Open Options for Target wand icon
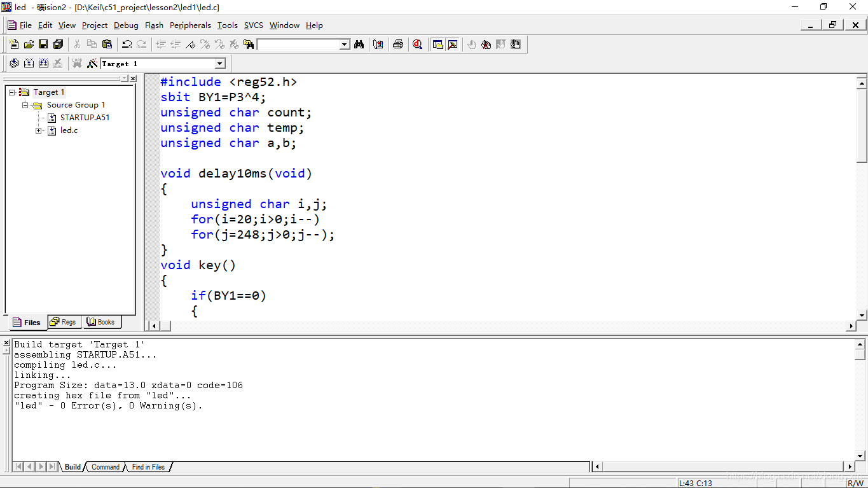This screenshot has width=868, height=488. [92, 64]
